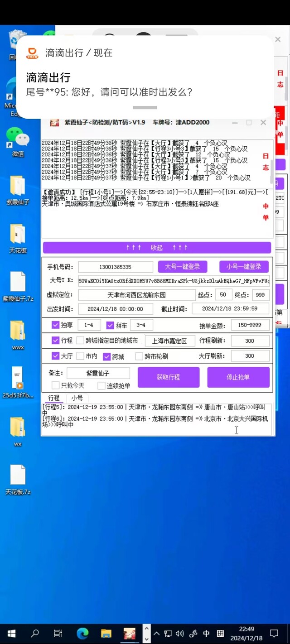
Task: Click the 停止抢单 button
Action: tap(238, 377)
